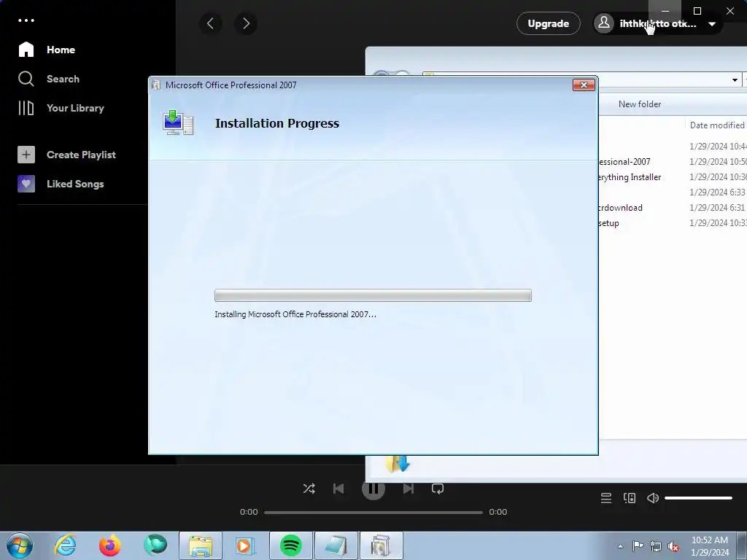The width and height of the screenshot is (747, 560).
Task: Open Windows Media Player taskbar icon
Action: pyautogui.click(x=245, y=545)
